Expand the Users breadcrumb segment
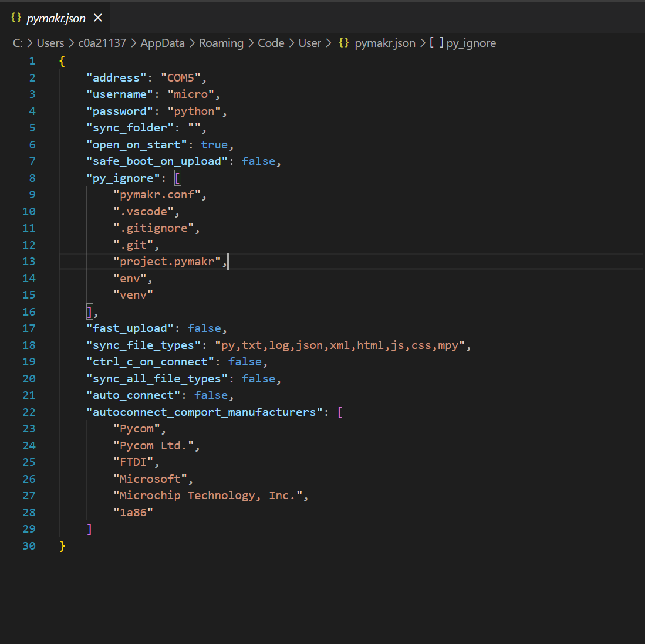 [x=50, y=43]
